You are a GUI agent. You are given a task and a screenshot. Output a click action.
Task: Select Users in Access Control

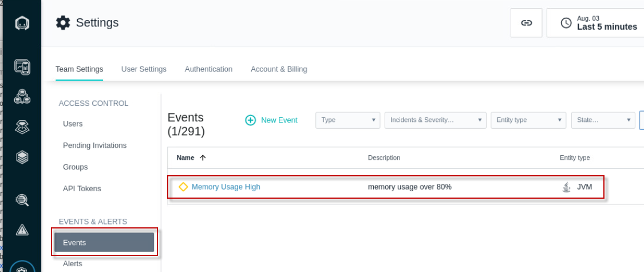coord(73,124)
